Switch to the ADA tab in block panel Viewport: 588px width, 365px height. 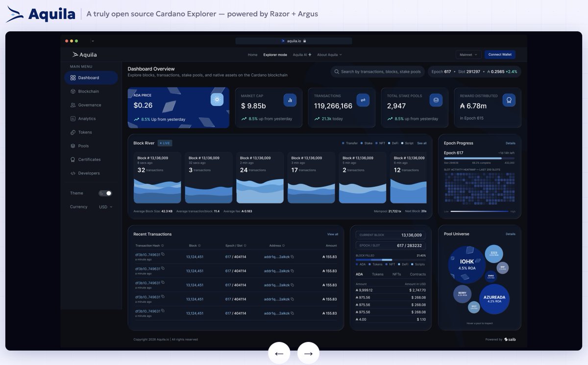coord(359,274)
